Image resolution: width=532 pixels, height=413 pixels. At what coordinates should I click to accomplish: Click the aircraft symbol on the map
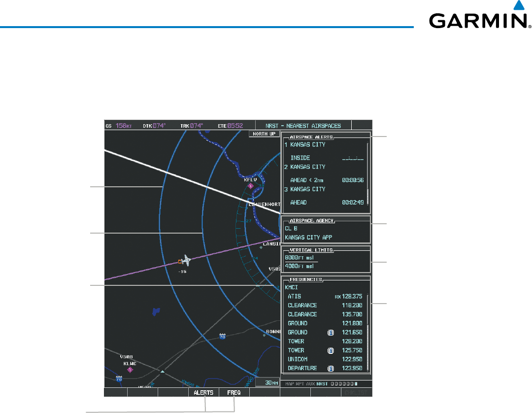point(185,261)
